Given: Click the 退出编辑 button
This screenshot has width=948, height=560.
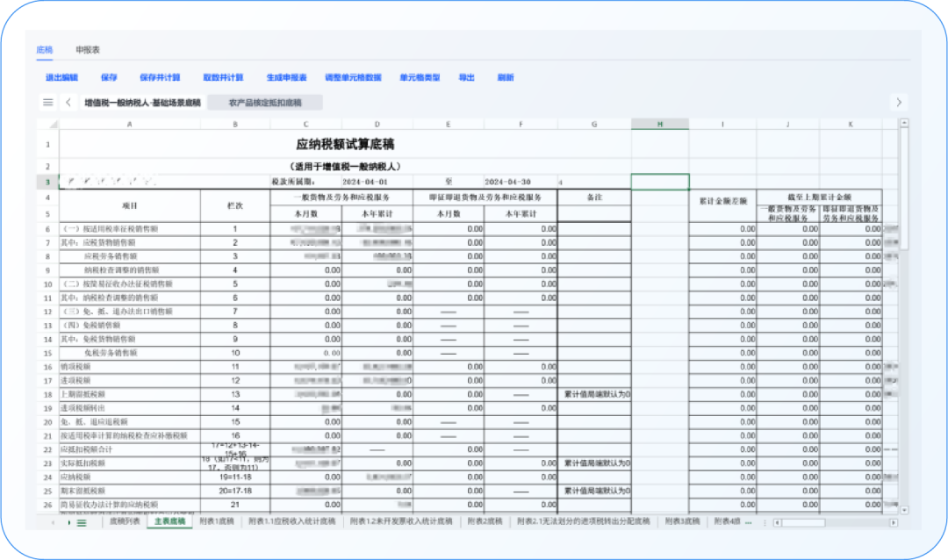Looking at the screenshot, I should (61, 77).
